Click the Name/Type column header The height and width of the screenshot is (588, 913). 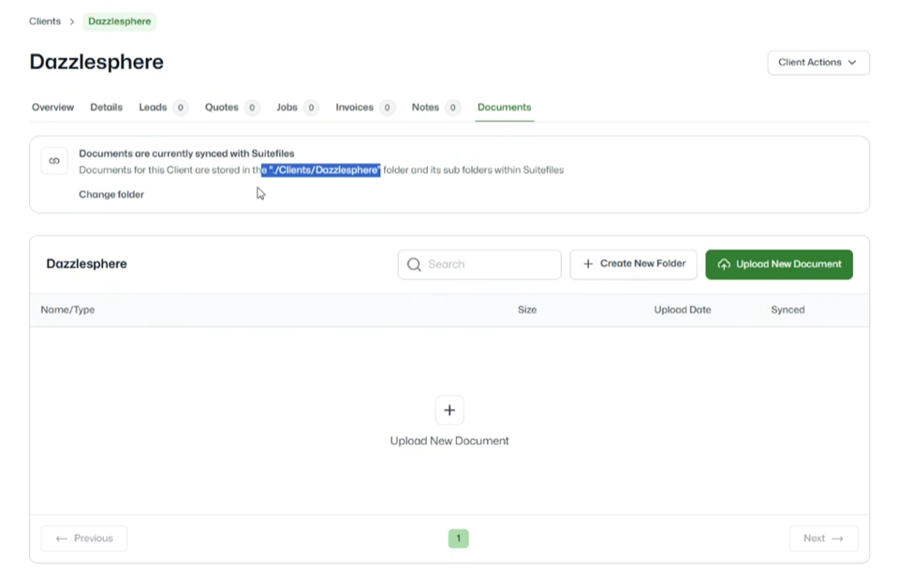[66, 309]
